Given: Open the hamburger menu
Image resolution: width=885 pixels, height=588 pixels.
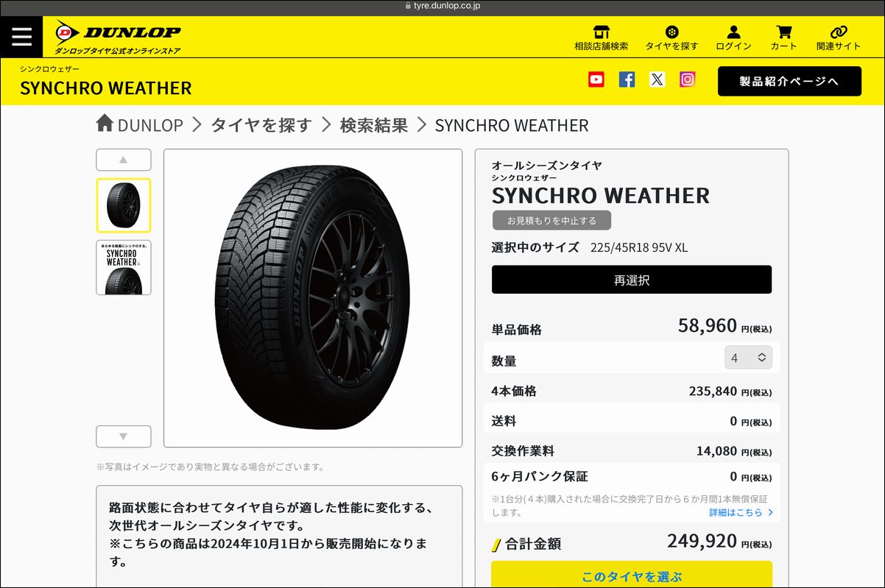Looking at the screenshot, I should click(x=21, y=36).
